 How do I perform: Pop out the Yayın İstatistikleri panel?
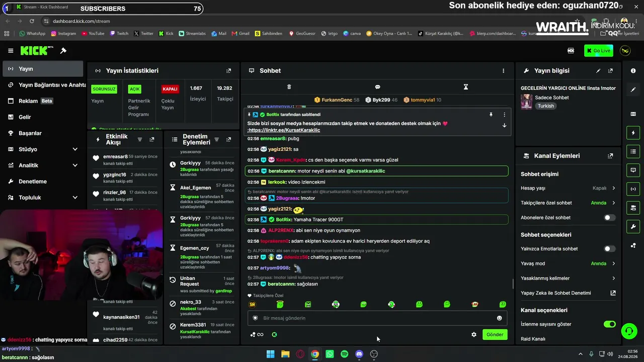[x=228, y=71]
